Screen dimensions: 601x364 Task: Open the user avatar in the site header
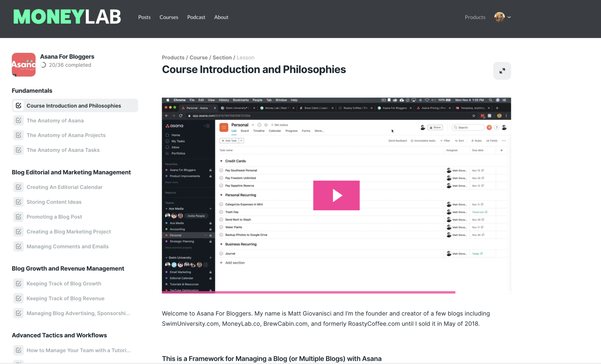499,17
